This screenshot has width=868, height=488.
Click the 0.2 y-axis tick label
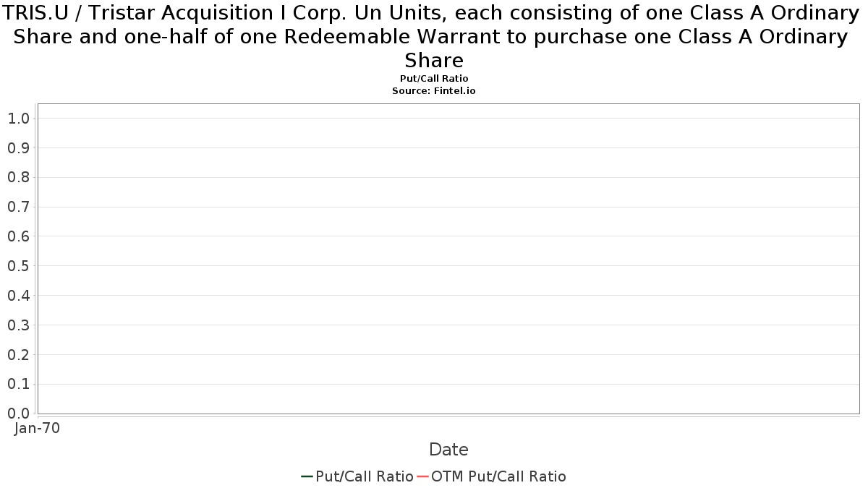(18, 354)
